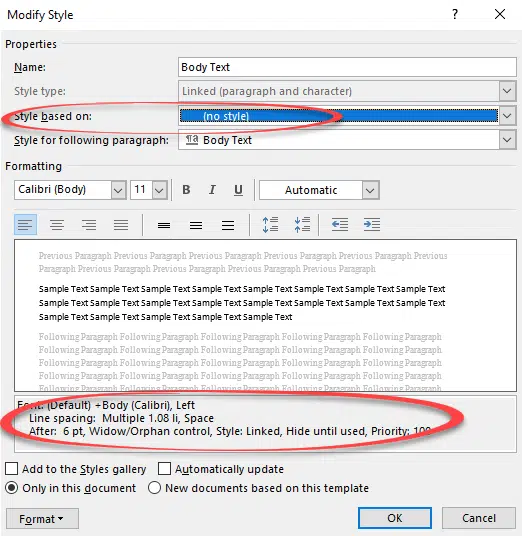Toggle Italic formatting button
The image size is (522, 536).
(212, 190)
